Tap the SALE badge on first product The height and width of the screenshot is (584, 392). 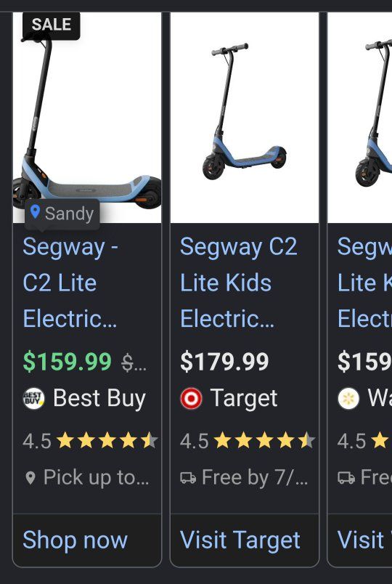52,25
